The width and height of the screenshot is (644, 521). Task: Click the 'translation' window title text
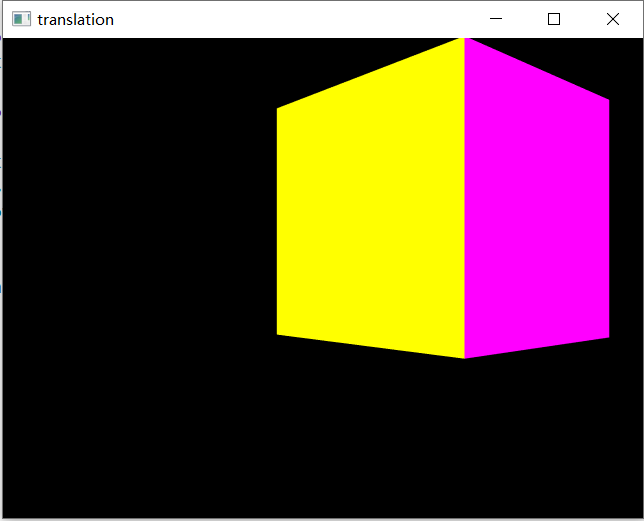76,20
